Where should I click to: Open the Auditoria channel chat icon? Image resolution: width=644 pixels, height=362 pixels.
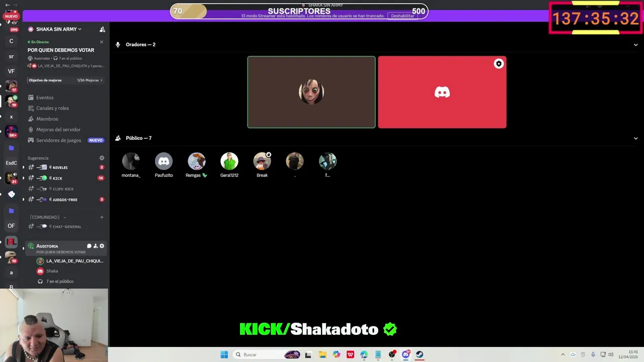89,246
